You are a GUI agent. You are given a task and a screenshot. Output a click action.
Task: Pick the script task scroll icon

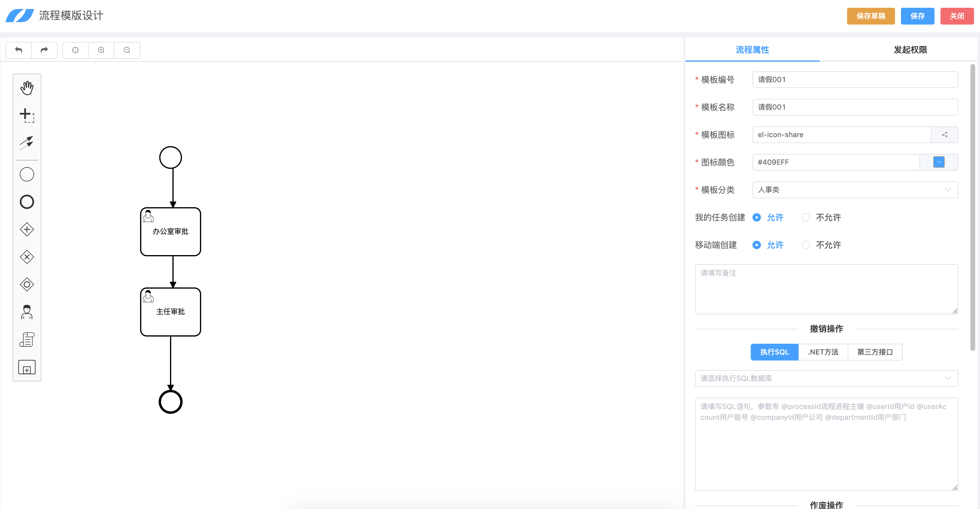(27, 339)
